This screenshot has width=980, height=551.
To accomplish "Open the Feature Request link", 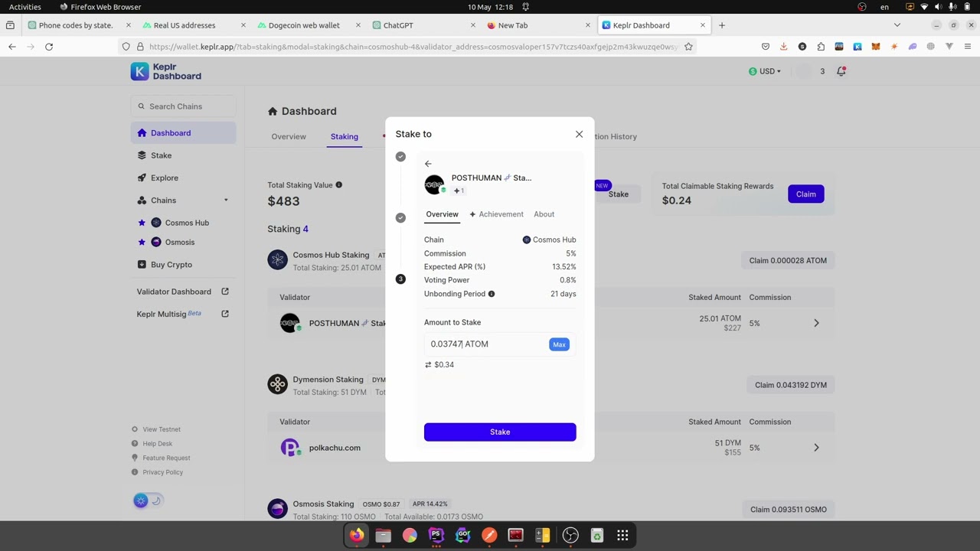I will pyautogui.click(x=161, y=458).
